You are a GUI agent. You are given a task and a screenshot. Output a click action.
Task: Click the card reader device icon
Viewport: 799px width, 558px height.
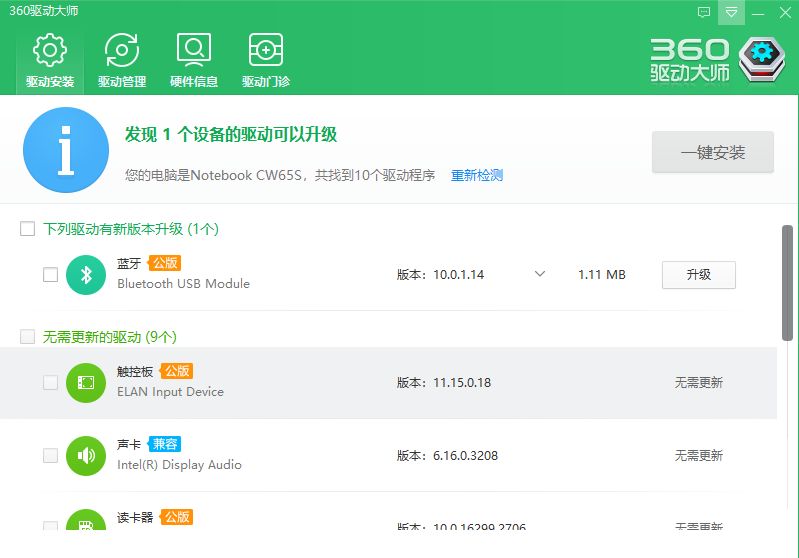pos(86,520)
